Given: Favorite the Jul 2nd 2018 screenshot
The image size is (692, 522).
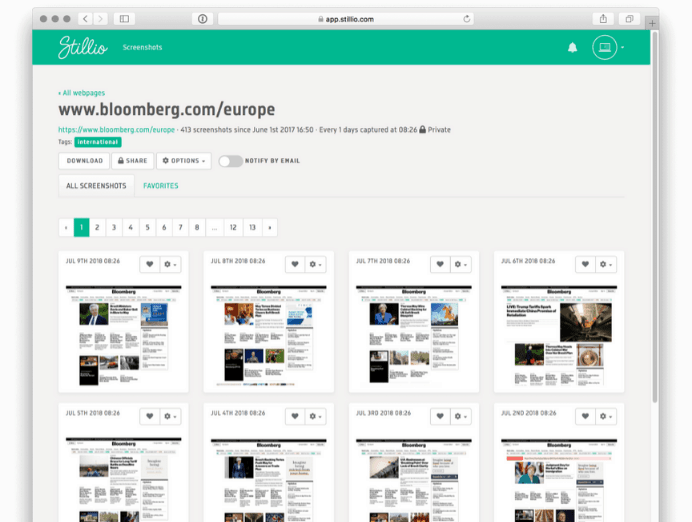Looking at the screenshot, I should (x=585, y=416).
